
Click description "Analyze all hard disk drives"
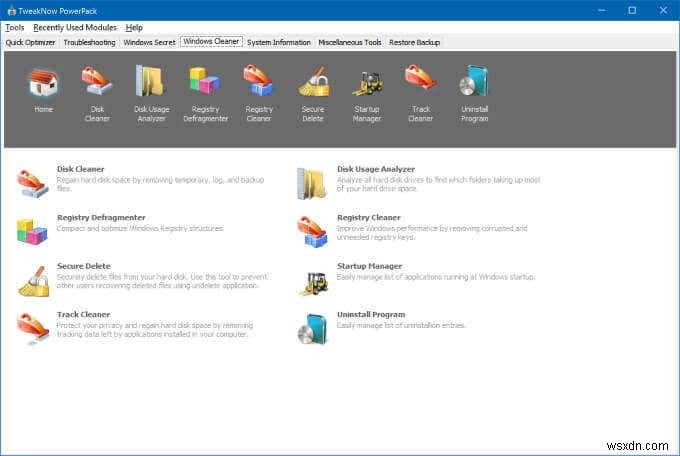pyautogui.click(x=438, y=184)
